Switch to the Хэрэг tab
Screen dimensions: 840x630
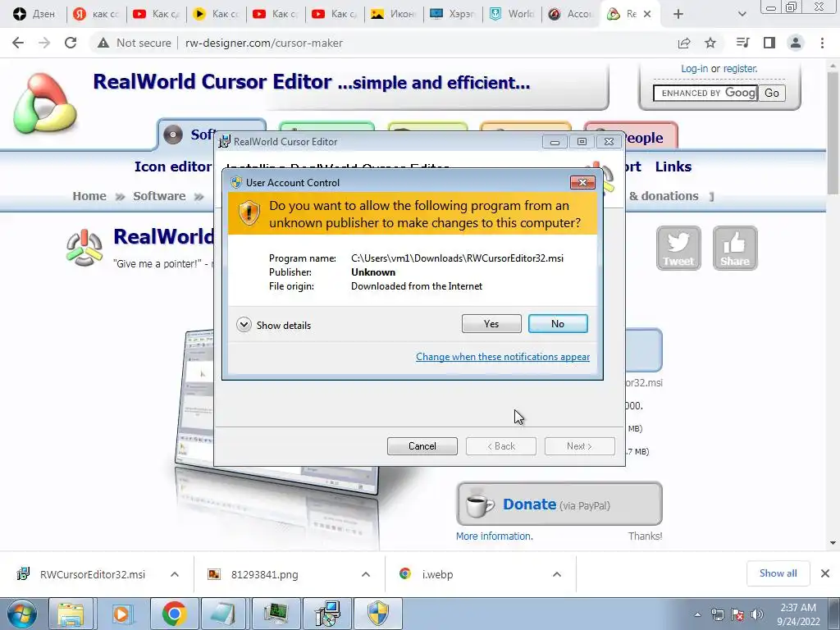pyautogui.click(x=453, y=14)
